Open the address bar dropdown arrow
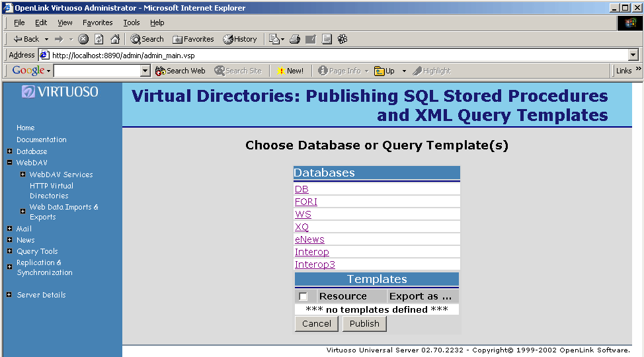Viewport: 644px width, 357px height. click(x=633, y=56)
